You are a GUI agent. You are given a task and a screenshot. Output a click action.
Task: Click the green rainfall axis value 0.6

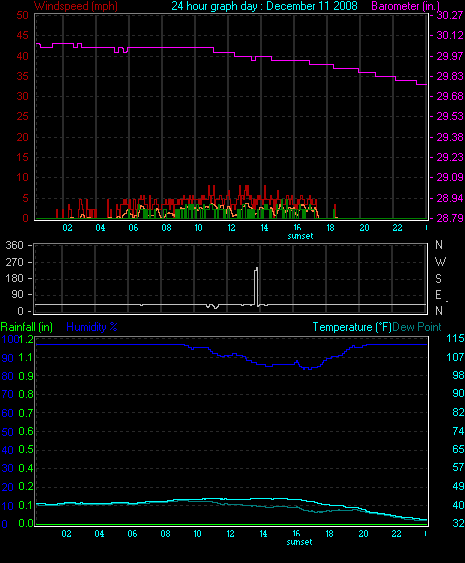[x=26, y=432]
